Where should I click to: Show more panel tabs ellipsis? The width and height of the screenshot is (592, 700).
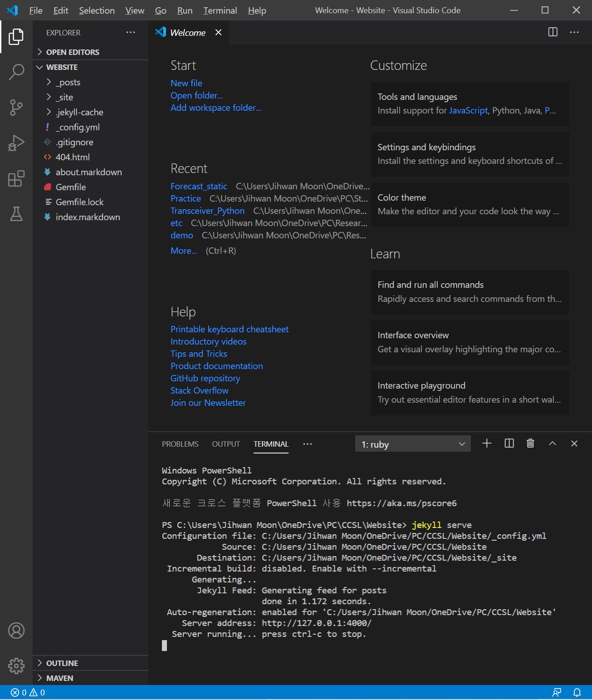pyautogui.click(x=308, y=444)
